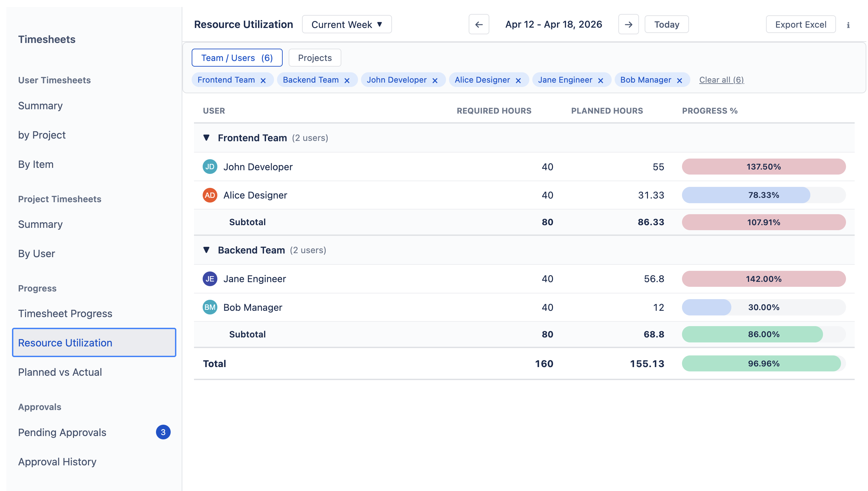
Task: Navigate to the next week with right arrow
Action: click(628, 24)
